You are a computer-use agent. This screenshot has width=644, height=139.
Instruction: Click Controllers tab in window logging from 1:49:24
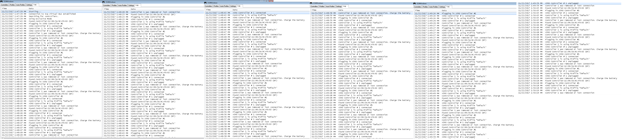(418, 7)
